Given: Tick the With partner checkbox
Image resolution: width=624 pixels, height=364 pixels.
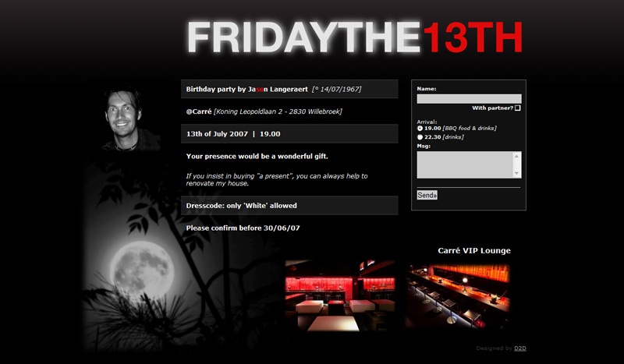Looking at the screenshot, I should pyautogui.click(x=517, y=108).
